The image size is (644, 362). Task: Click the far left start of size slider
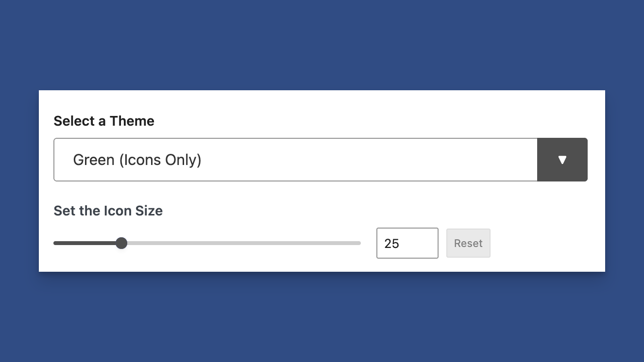(x=55, y=243)
